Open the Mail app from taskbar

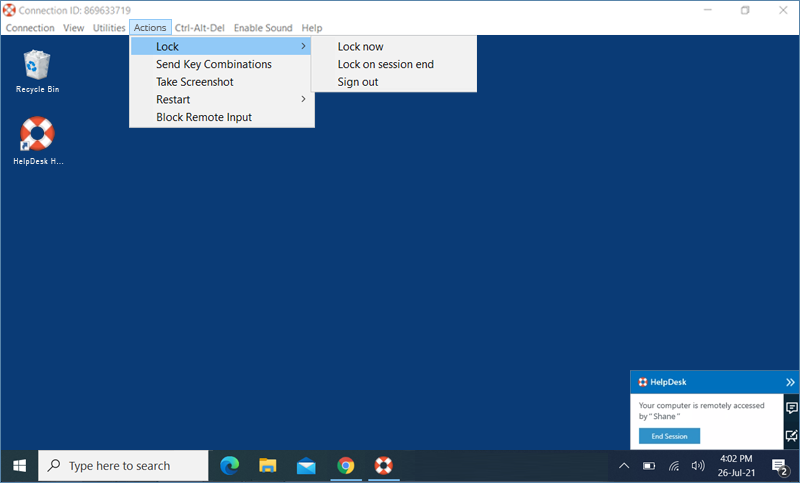(x=306, y=465)
